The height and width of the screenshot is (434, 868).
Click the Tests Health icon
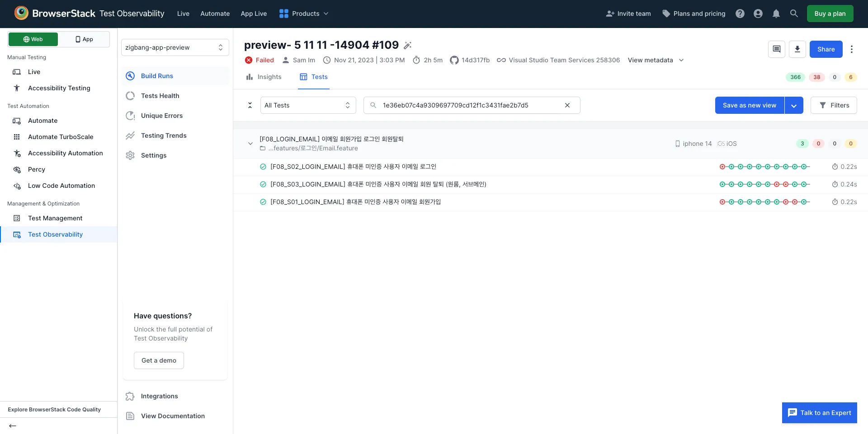click(x=130, y=96)
